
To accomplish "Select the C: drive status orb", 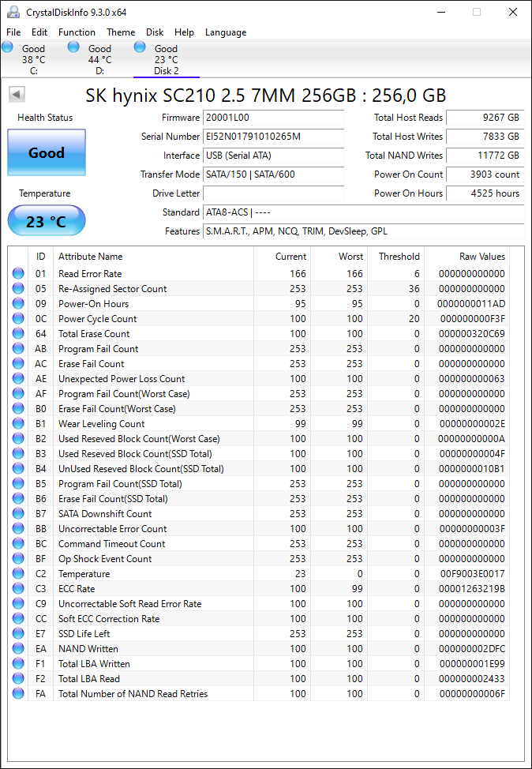I will pos(7,47).
